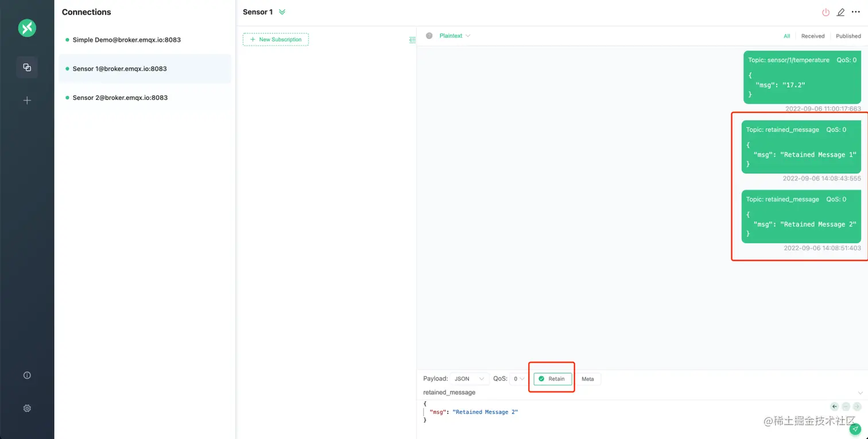The image size is (868, 439).
Task: Select the edit connection pencil icon
Action: click(840, 12)
